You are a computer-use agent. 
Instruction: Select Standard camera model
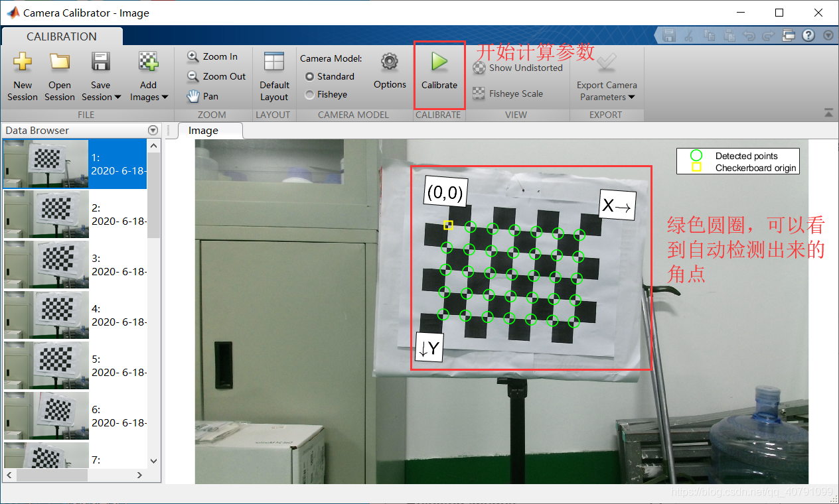(x=330, y=76)
